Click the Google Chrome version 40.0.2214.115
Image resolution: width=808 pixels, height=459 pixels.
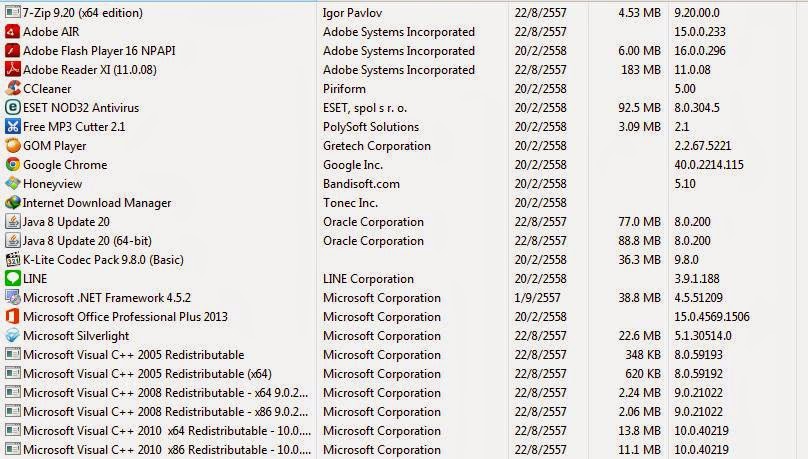[709, 165]
